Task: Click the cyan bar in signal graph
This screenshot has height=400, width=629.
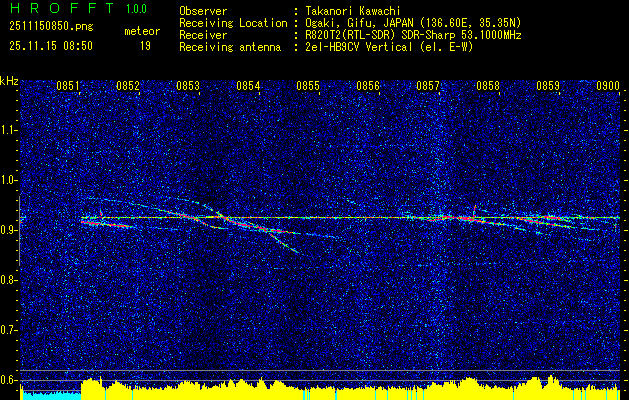Action: (x=51, y=395)
